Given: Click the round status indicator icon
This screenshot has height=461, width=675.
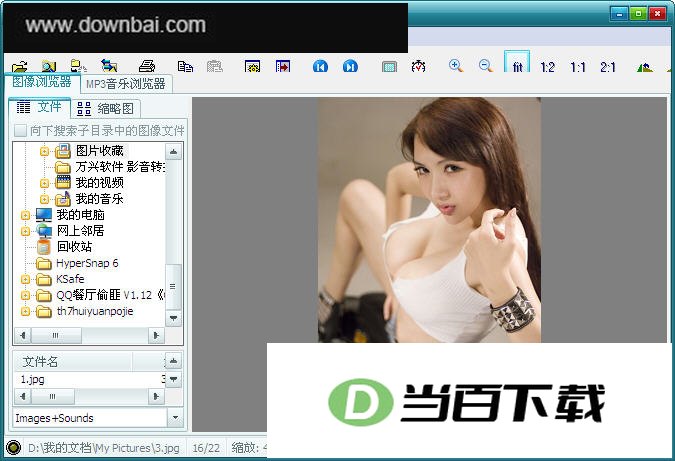Looking at the screenshot, I should pos(14,448).
